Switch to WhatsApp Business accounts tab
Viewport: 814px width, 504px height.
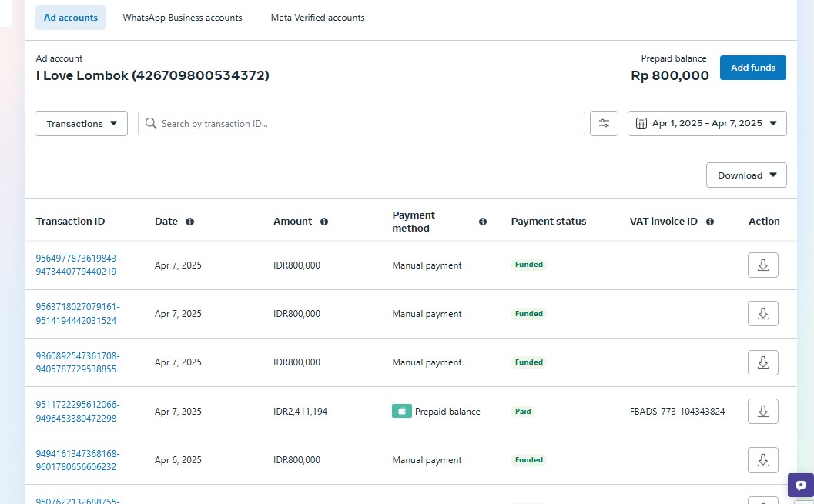[183, 18]
